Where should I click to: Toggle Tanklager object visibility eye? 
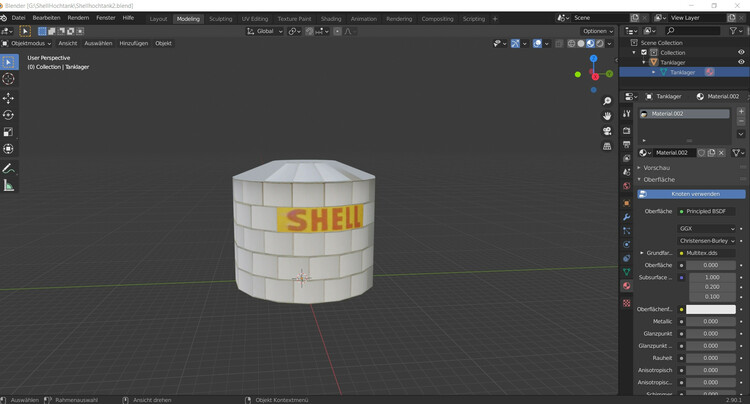click(x=741, y=62)
